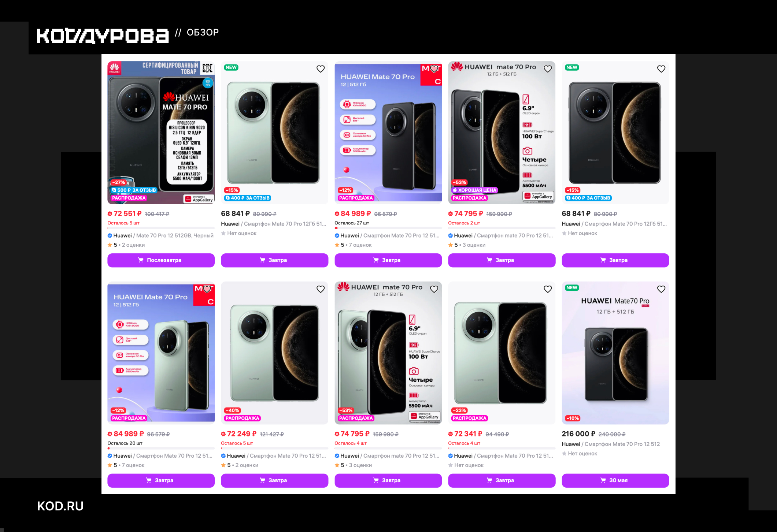The height and width of the screenshot is (532, 777).
Task: Tap the heart on the 72 249 ₽ card
Action: coord(321,289)
